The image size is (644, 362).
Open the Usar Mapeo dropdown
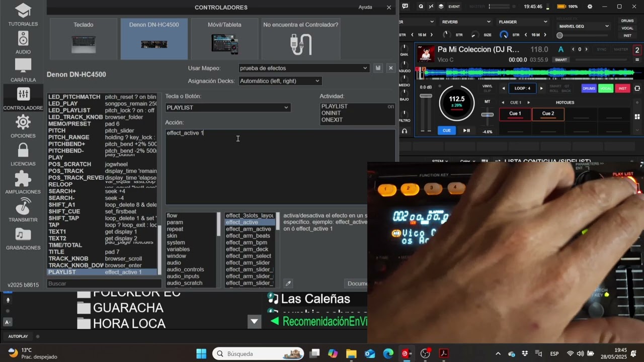click(304, 68)
